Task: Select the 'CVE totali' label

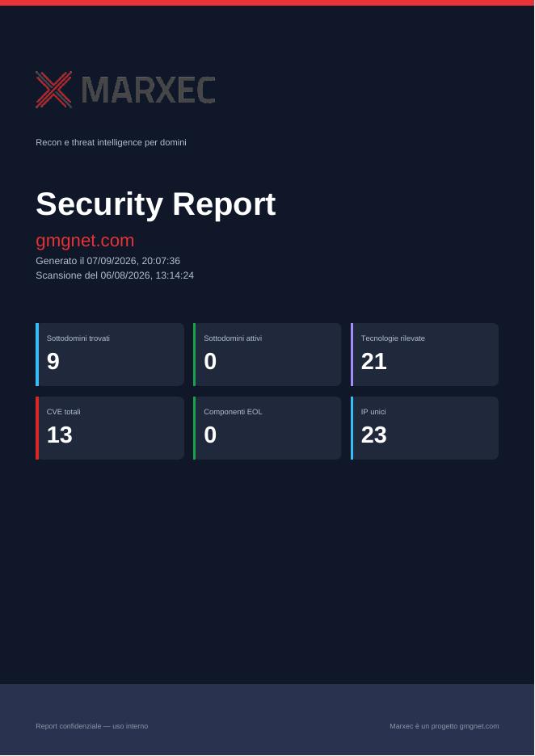Action: [x=64, y=412]
